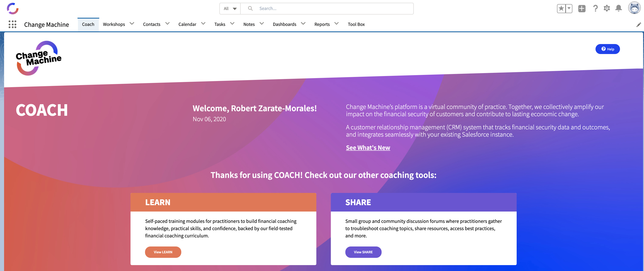Open the notifications bell
Viewport: 644px width, 271px height.
click(x=618, y=9)
